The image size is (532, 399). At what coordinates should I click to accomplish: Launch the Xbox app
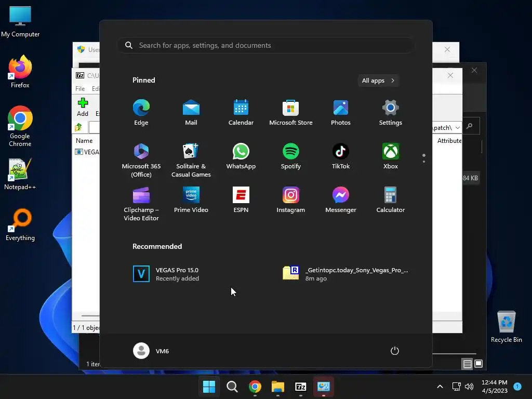click(391, 156)
